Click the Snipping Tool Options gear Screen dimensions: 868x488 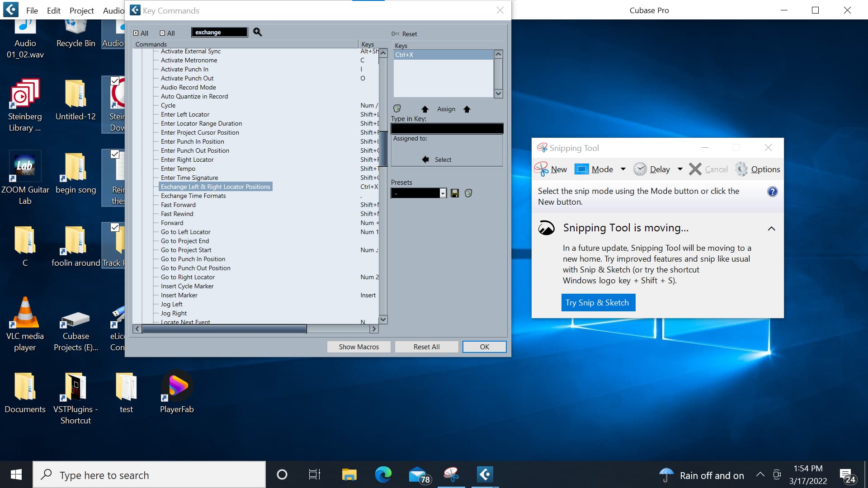point(741,169)
